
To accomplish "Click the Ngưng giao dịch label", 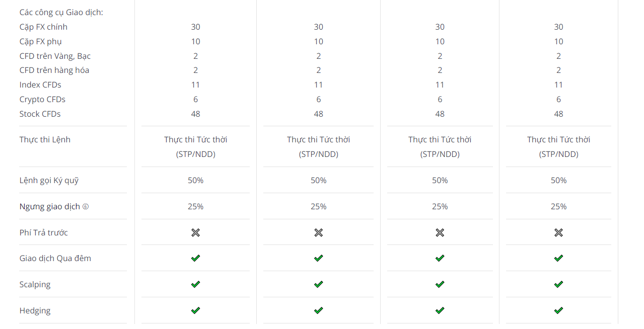I will [x=50, y=206].
